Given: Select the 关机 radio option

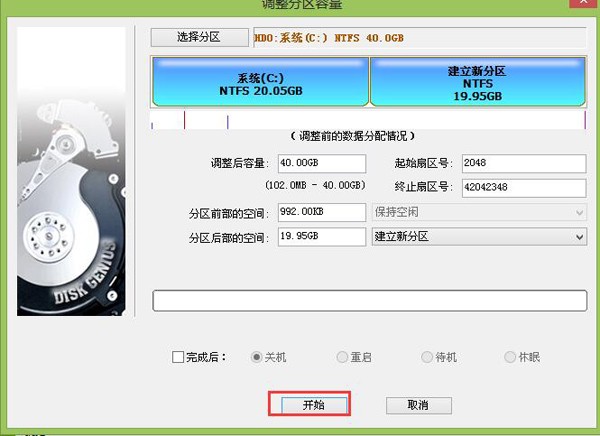Looking at the screenshot, I should click(256, 357).
